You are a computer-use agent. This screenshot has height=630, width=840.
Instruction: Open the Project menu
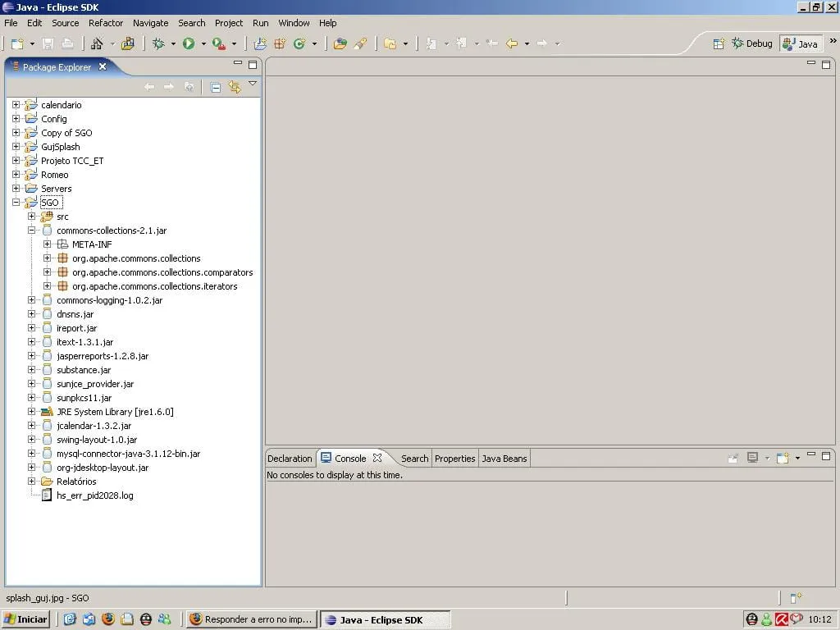(x=229, y=23)
